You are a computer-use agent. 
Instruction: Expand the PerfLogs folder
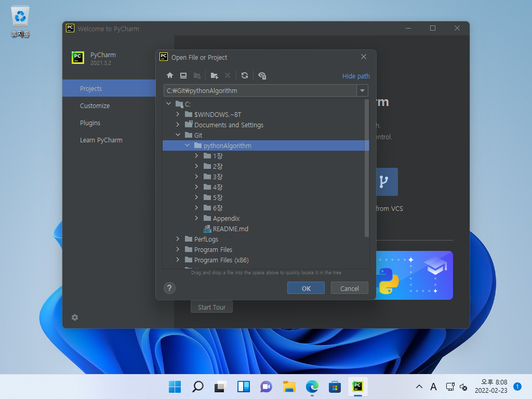178,239
